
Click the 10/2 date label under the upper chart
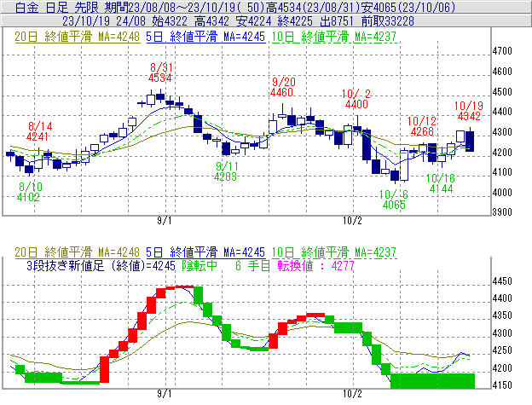[x=352, y=221]
